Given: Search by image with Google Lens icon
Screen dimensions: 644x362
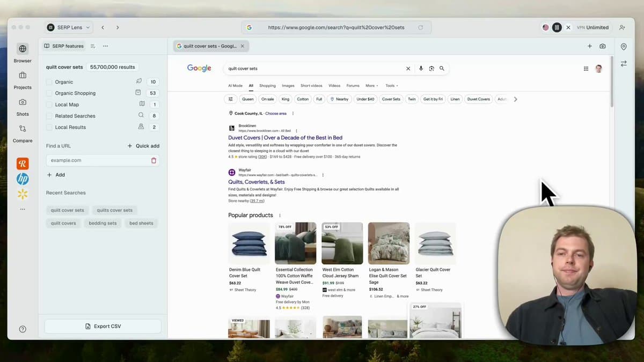Looking at the screenshot, I should click(431, 69).
